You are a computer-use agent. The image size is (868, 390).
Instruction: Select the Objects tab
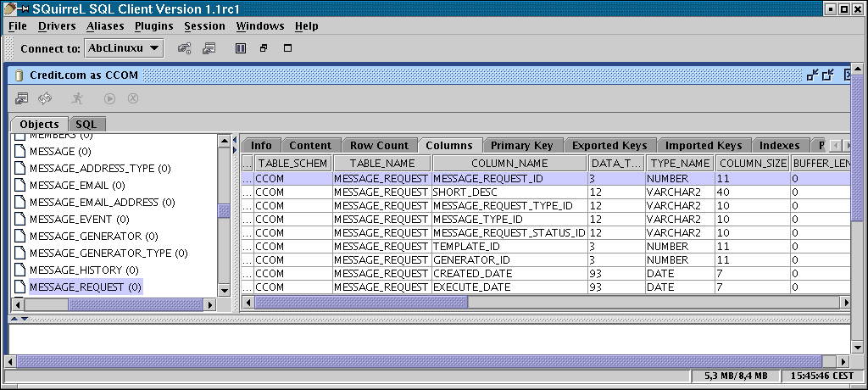tap(39, 124)
